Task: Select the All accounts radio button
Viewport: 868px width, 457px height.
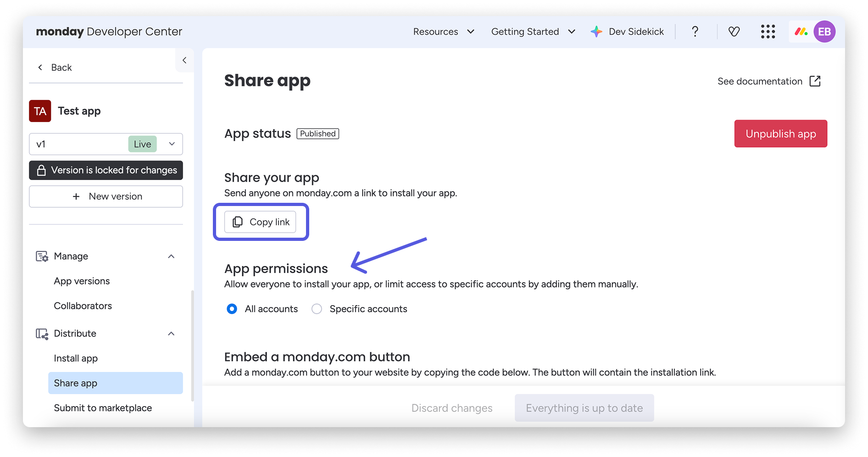Action: coord(232,309)
